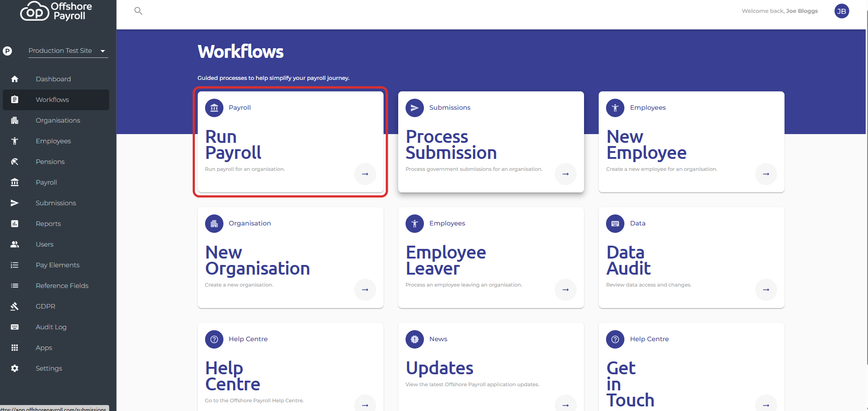Expand the Production Test Site dropdown
The width and height of the screenshot is (868, 411).
point(68,51)
